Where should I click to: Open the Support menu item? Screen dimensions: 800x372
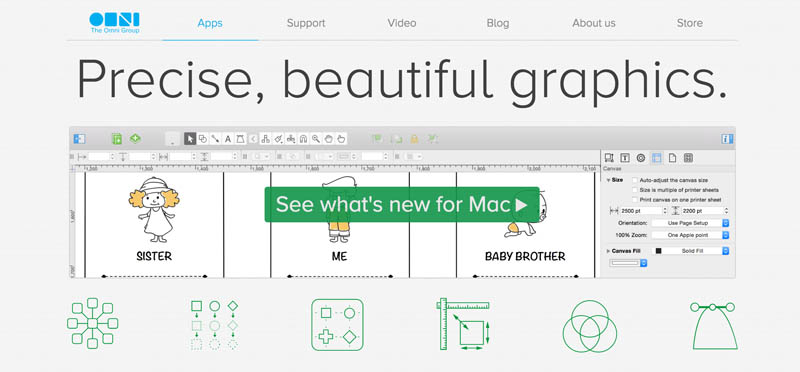click(x=306, y=23)
